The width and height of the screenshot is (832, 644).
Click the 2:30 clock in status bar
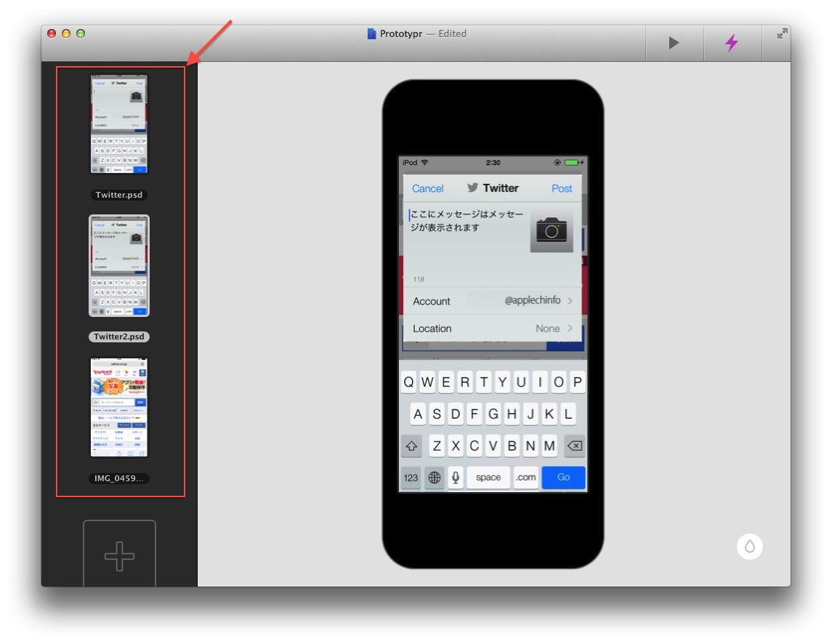click(493, 163)
